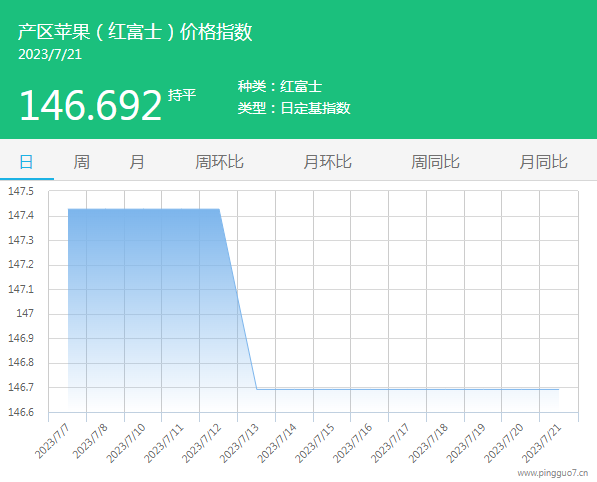The height and width of the screenshot is (482, 597).
Task: Switch to the 月环比 tab
Action: 327,162
